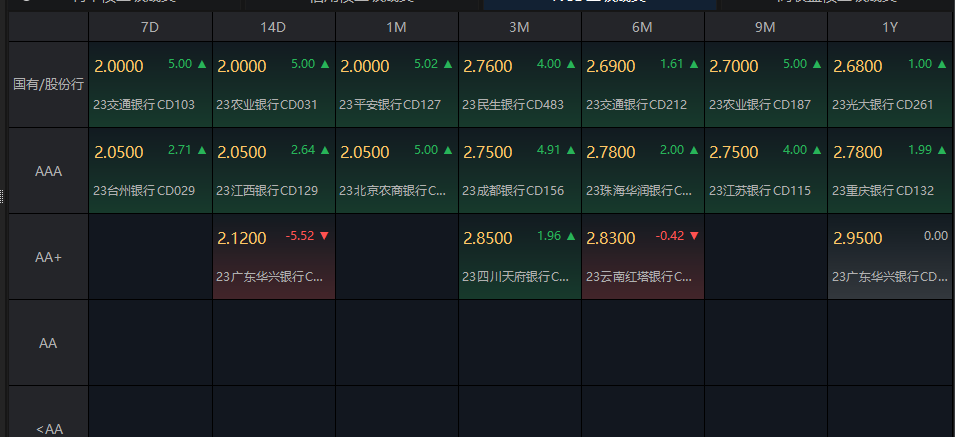Select the 23江西银行CD129 cell

(273, 170)
